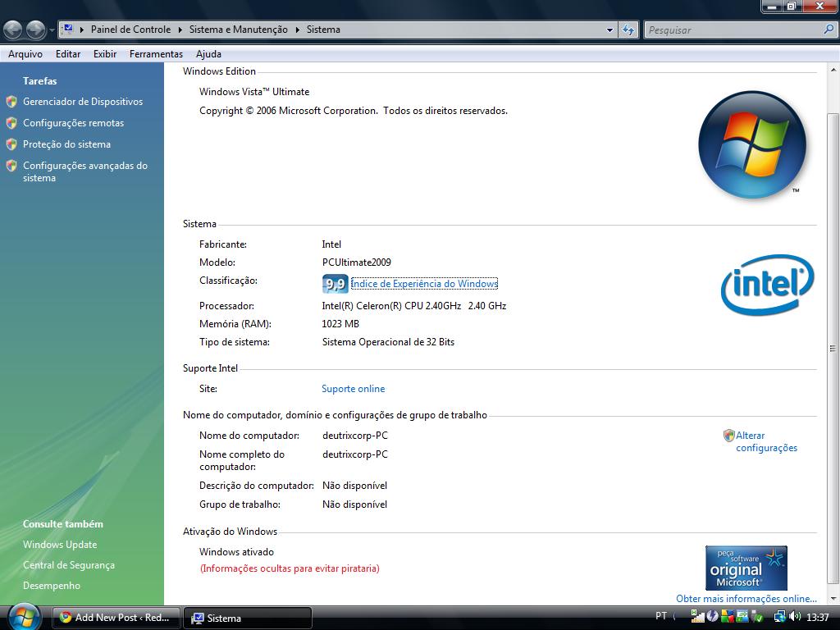Open Configurações remotas task link
The width and height of the screenshot is (840, 630).
tap(73, 123)
